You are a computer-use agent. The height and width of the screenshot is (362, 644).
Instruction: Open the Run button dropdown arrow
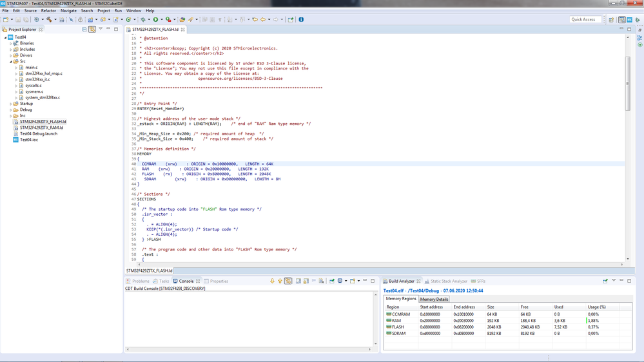click(162, 19)
